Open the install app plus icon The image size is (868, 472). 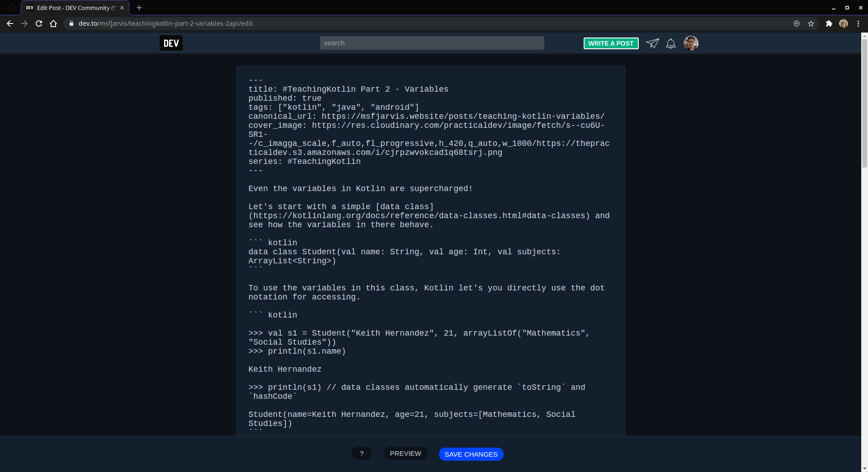(797, 23)
